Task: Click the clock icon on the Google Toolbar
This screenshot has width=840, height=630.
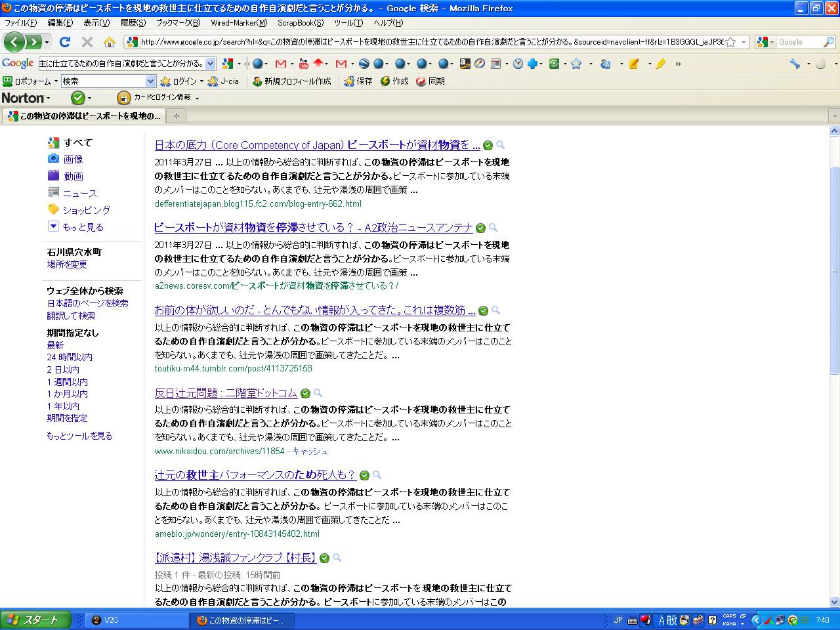Action: tap(518, 64)
